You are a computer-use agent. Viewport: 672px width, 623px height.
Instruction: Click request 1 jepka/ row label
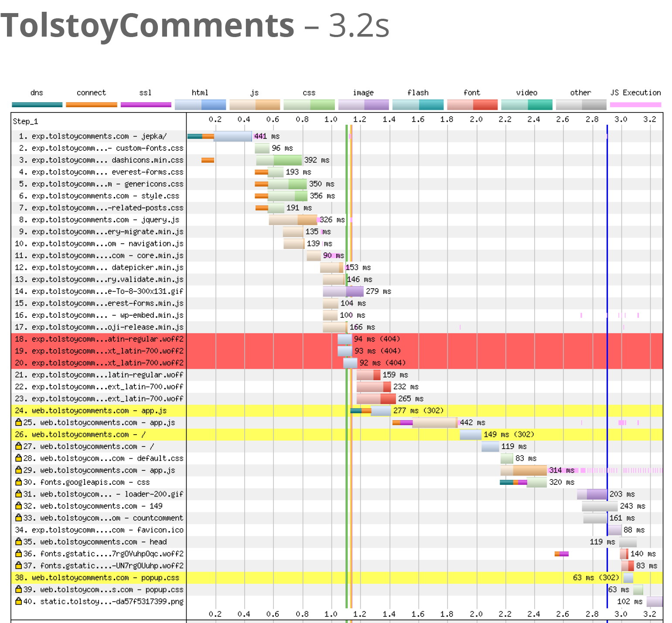point(92,136)
